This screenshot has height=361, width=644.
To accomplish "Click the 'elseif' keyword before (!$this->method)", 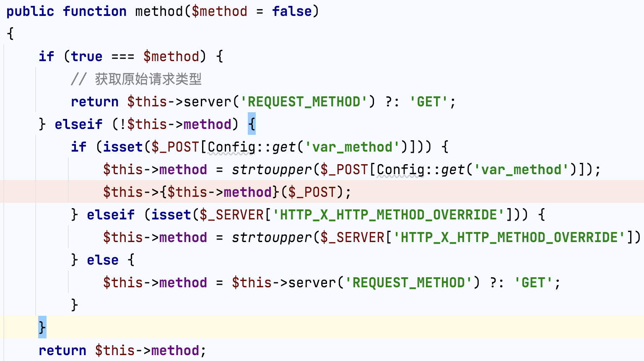I will (x=78, y=124).
